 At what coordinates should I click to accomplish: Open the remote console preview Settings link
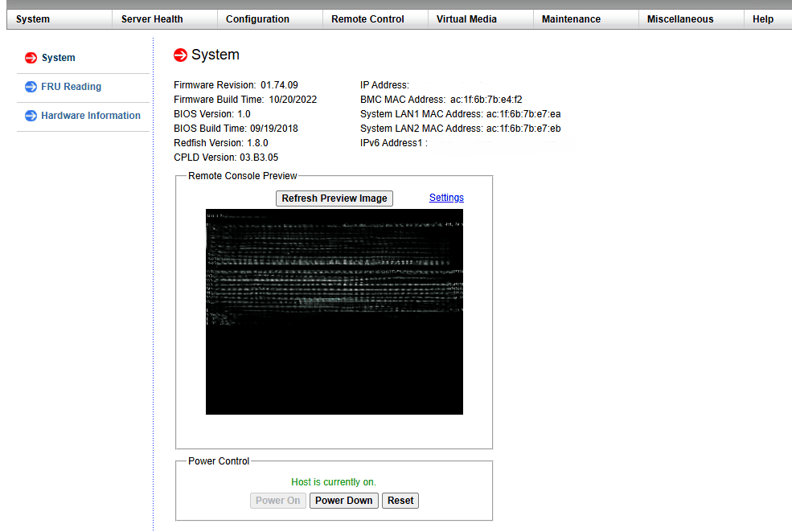click(x=446, y=198)
